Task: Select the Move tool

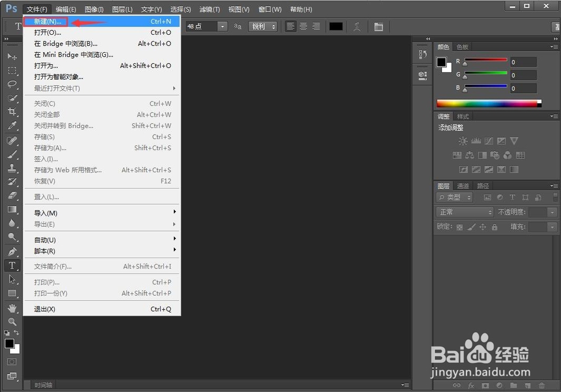Action: pyautogui.click(x=12, y=57)
